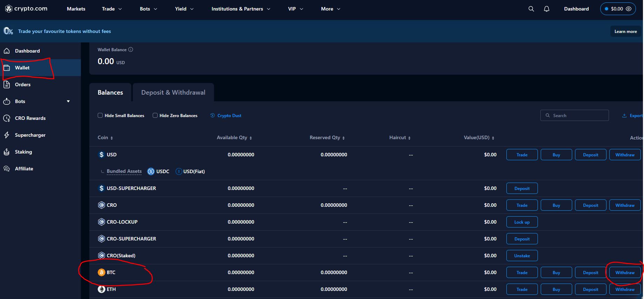The image size is (644, 299).
Task: Click the Orders document icon
Action: coord(7,84)
